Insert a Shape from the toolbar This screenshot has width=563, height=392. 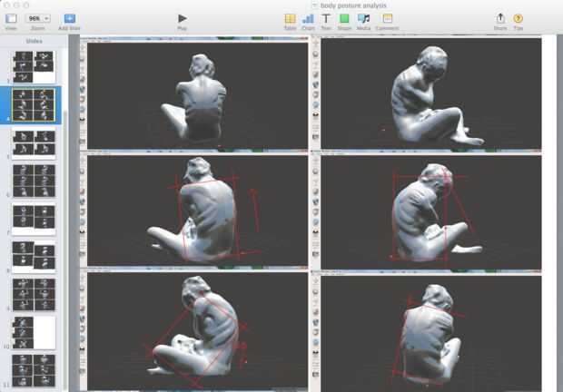(x=344, y=18)
